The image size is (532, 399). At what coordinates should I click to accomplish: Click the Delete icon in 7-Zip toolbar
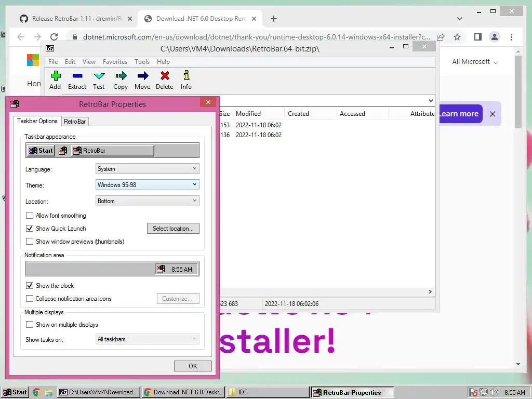tap(165, 76)
